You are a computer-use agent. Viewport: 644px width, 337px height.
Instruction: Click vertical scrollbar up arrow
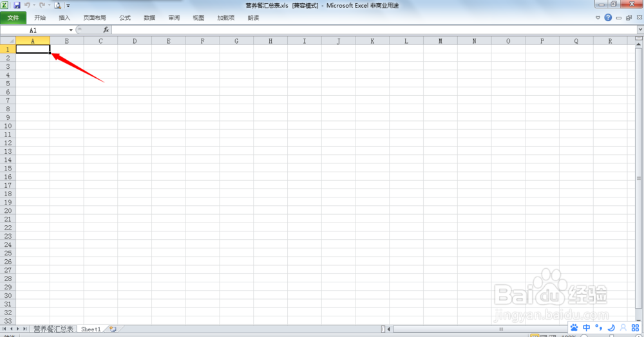tap(639, 44)
